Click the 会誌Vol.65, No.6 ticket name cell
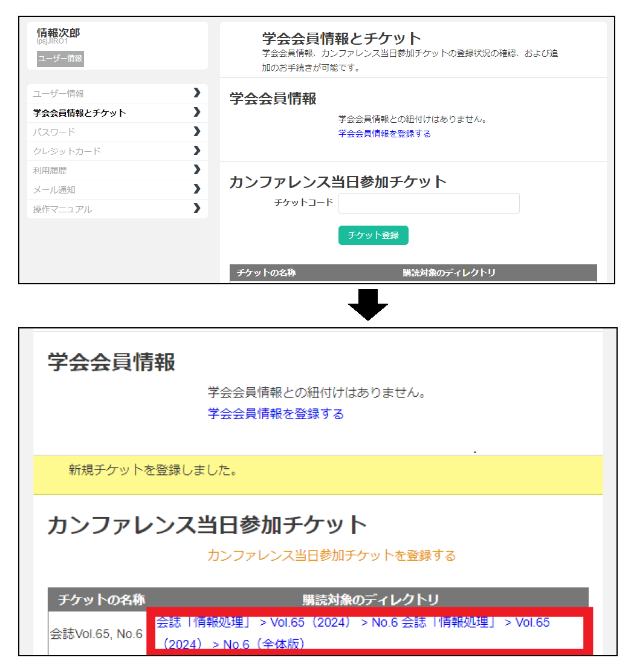This screenshot has height=672, width=634. [96, 634]
